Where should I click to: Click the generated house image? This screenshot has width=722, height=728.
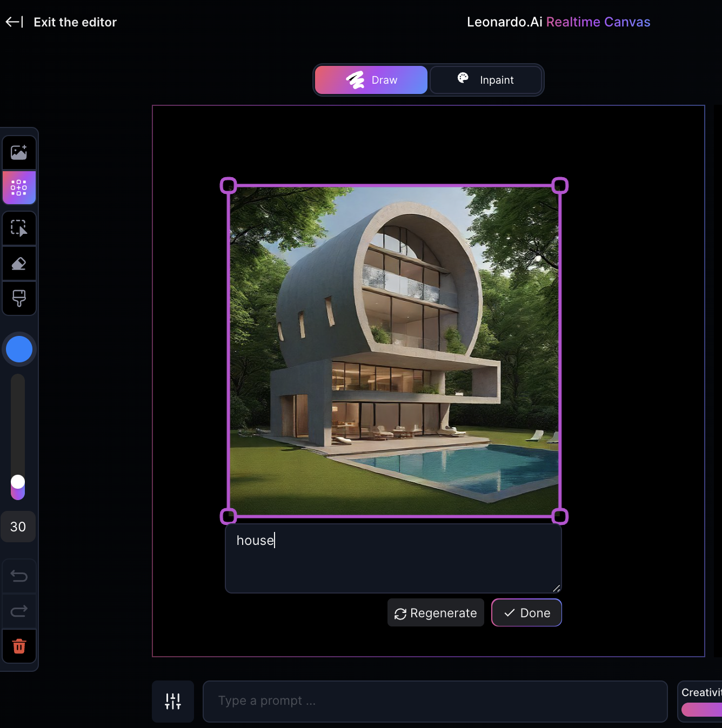394,351
